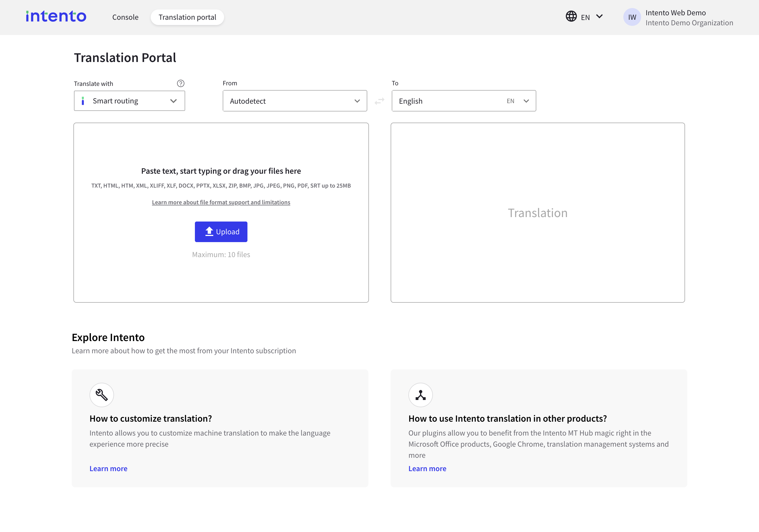Click the Smart routing Intento icon

83,101
